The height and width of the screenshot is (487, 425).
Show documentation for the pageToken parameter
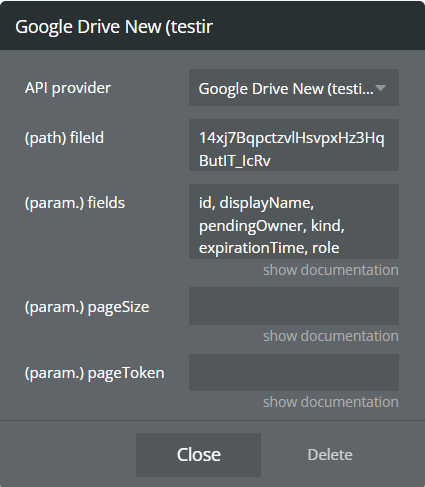(x=331, y=402)
